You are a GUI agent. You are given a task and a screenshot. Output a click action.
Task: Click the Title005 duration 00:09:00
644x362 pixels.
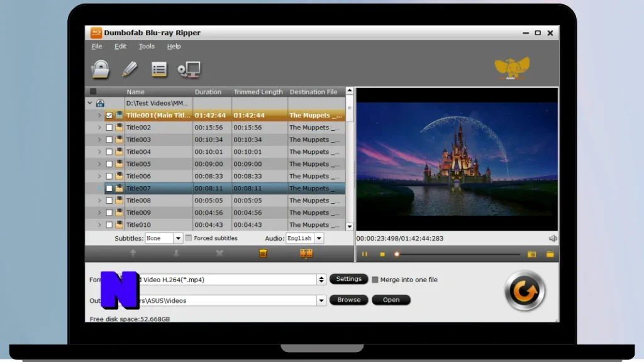click(209, 164)
